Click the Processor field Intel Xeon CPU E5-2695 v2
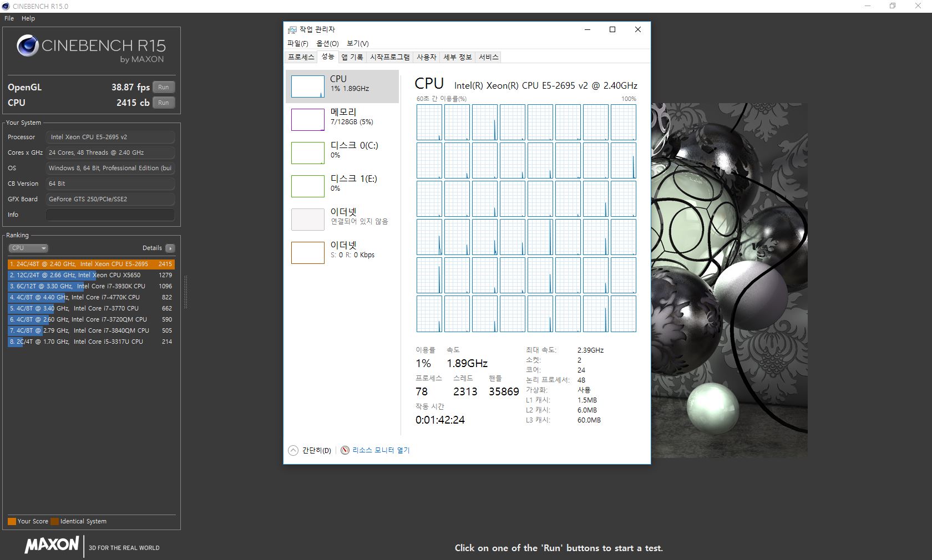Viewport: 932px width, 560px height. 110,137
